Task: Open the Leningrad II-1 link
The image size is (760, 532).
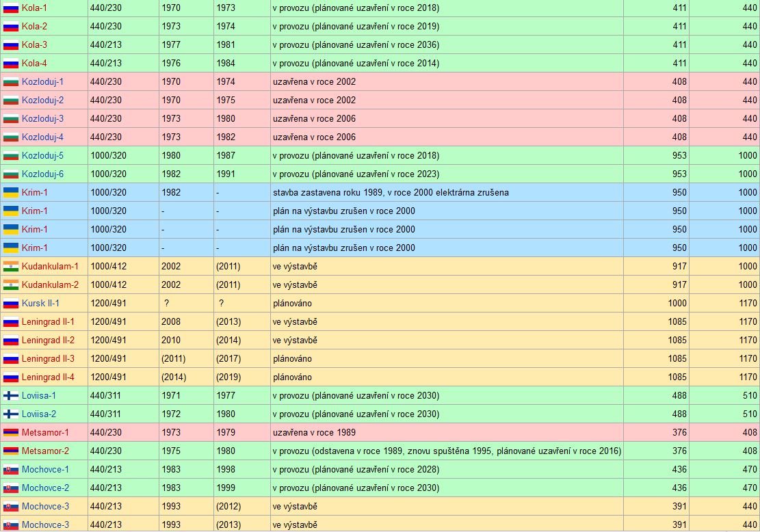Action: pos(48,322)
